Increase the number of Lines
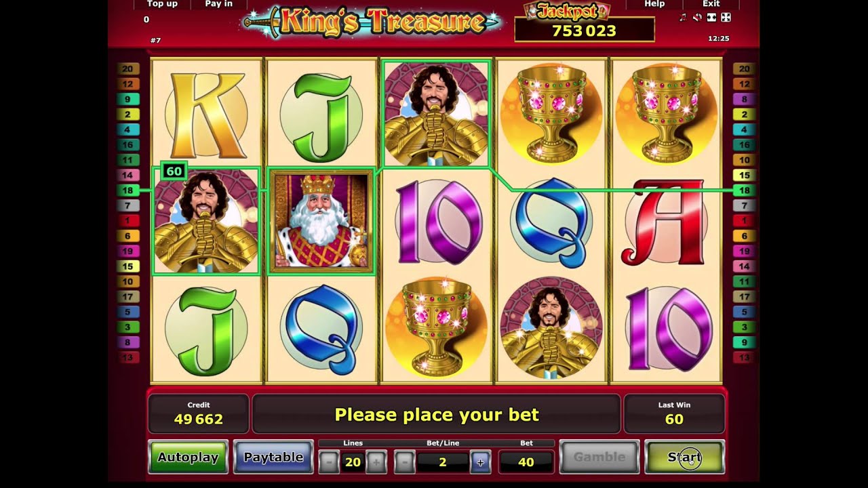 pos(376,462)
